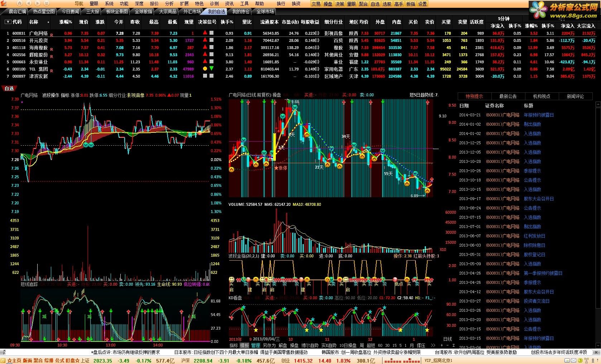Toggle the 撑压 support-resistance overlay

[x=421, y=345]
